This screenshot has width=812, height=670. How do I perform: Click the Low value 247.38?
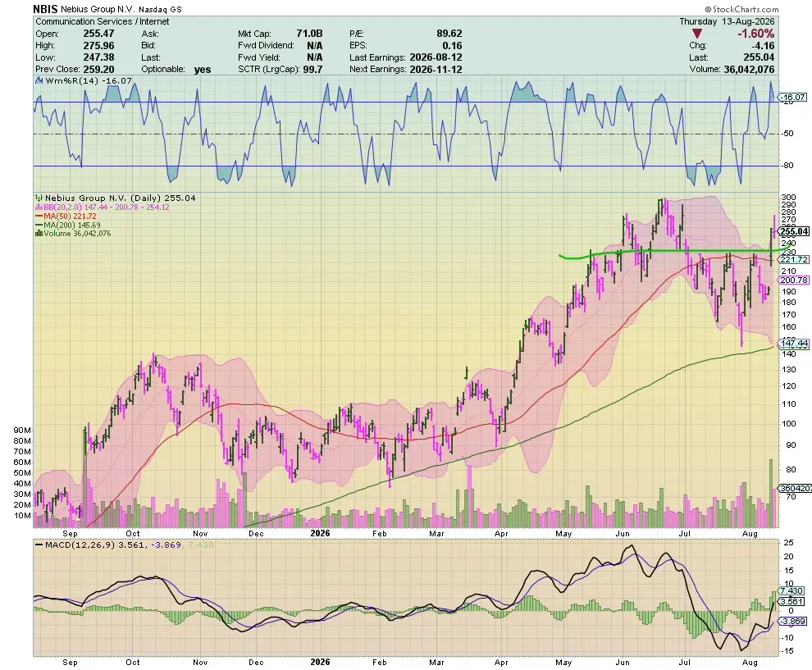pyautogui.click(x=99, y=57)
